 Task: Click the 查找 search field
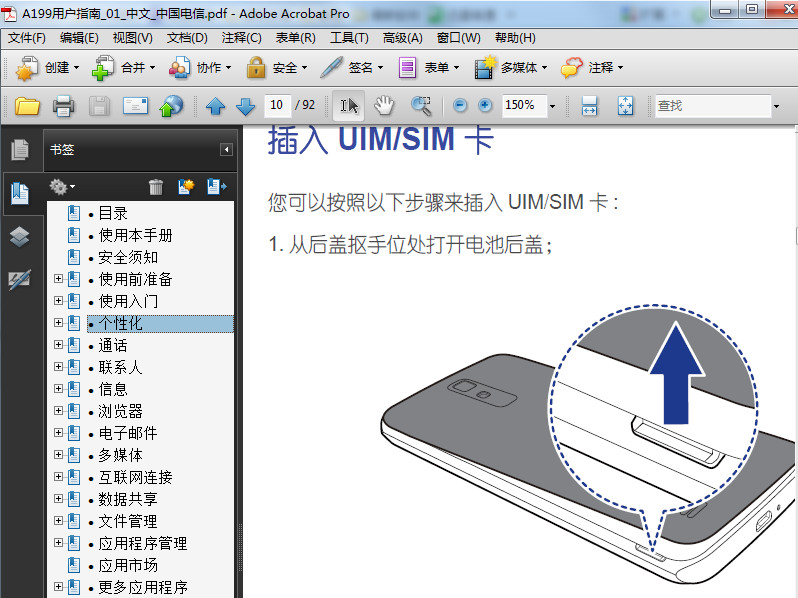tap(712, 106)
